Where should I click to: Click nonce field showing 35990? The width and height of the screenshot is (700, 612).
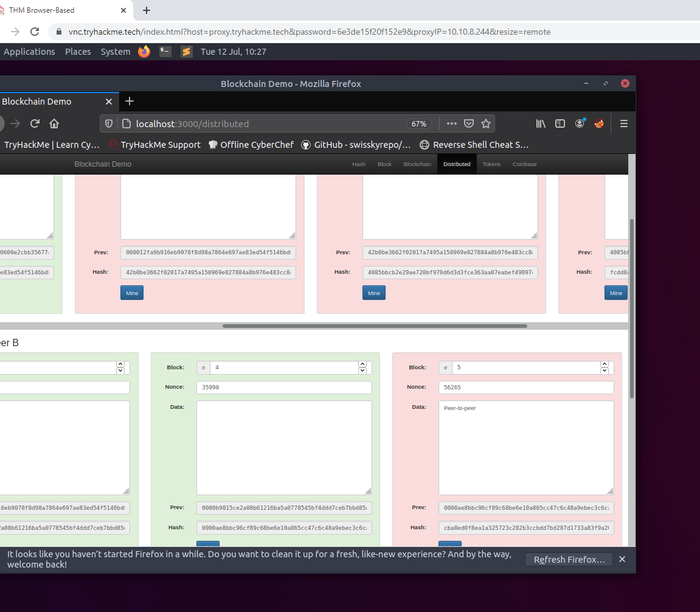point(285,388)
